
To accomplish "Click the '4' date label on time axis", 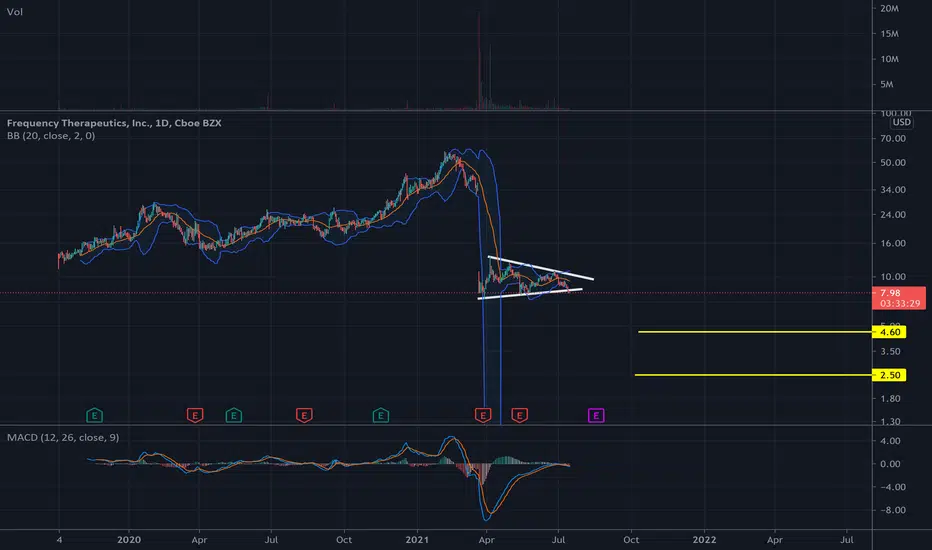I will tap(59, 540).
